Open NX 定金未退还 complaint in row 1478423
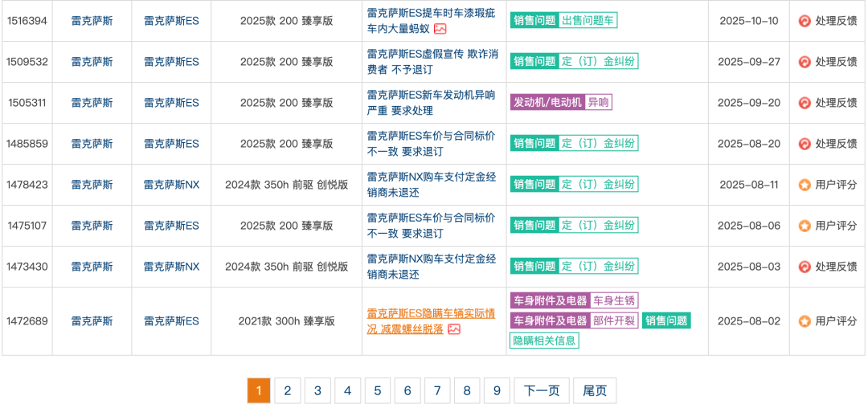Image resolution: width=868 pixels, height=408 pixels. [x=432, y=185]
